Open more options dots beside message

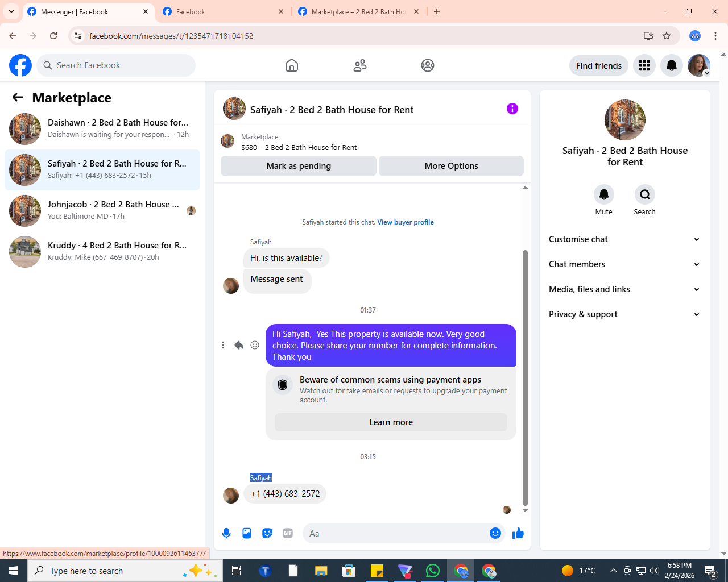click(x=223, y=345)
